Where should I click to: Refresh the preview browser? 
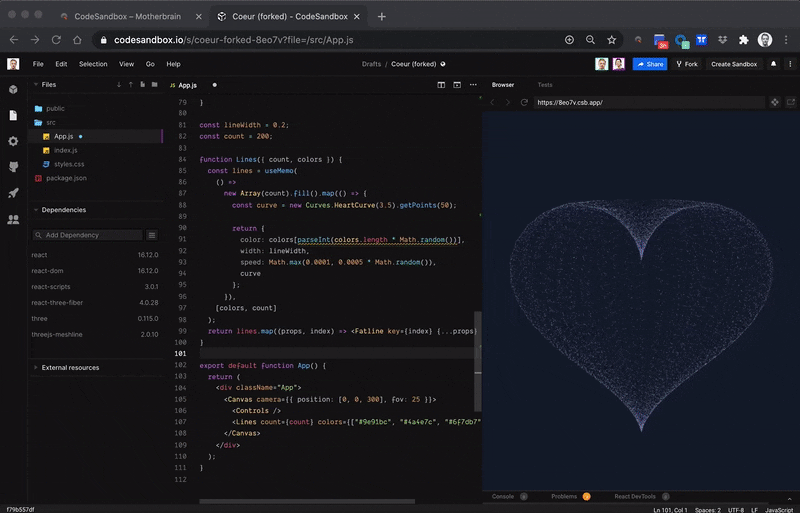(x=523, y=102)
